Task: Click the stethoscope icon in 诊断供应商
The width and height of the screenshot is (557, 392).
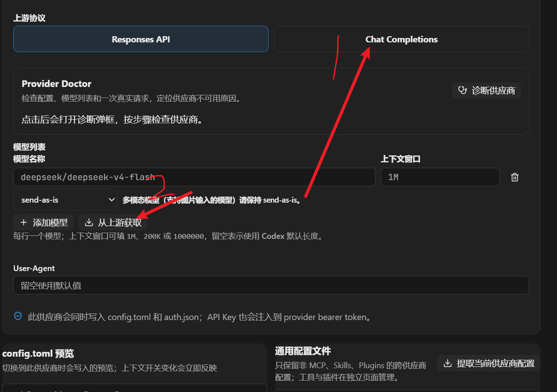Action: pyautogui.click(x=462, y=90)
